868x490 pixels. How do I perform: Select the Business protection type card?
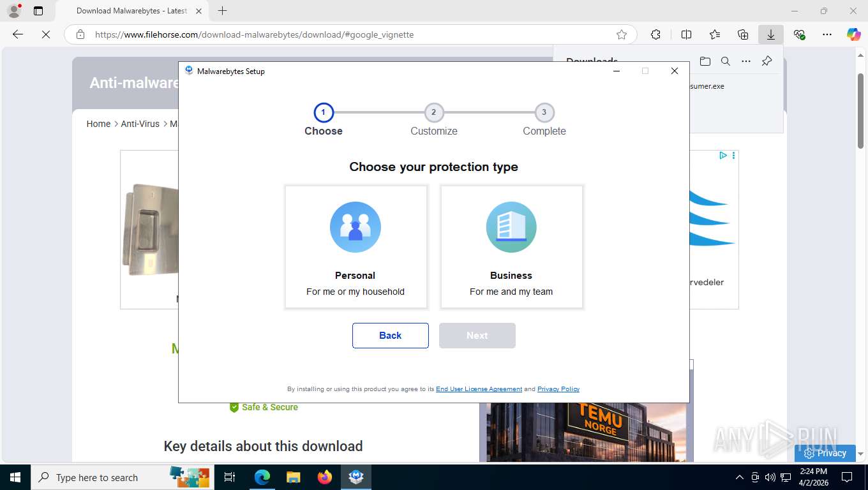pyautogui.click(x=511, y=247)
